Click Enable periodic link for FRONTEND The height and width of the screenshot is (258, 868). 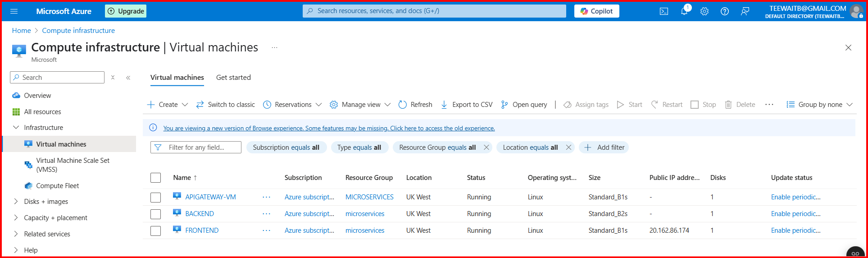(795, 230)
